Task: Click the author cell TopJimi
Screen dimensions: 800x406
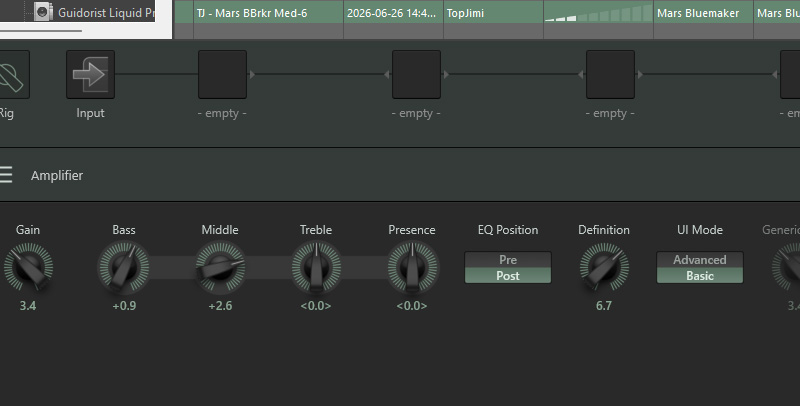Action: (493, 13)
